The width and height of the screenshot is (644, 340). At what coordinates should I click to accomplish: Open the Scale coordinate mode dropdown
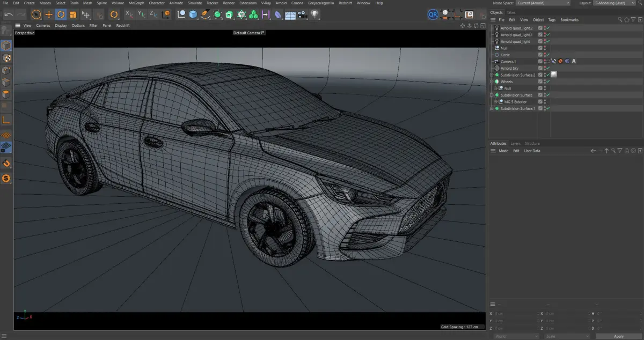tap(566, 336)
